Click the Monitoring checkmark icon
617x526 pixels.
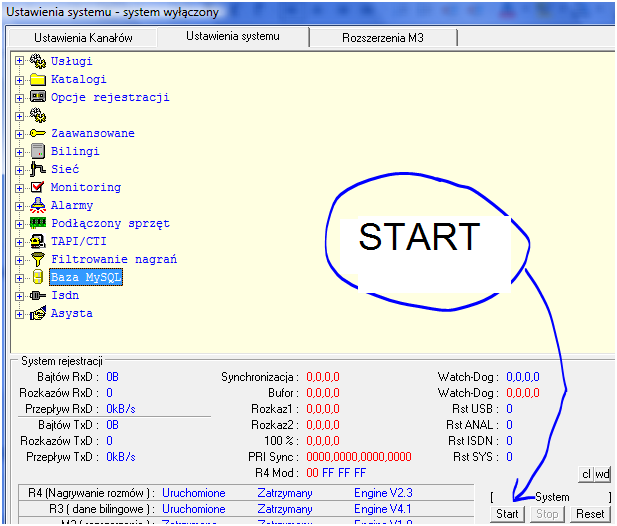tap(38, 187)
